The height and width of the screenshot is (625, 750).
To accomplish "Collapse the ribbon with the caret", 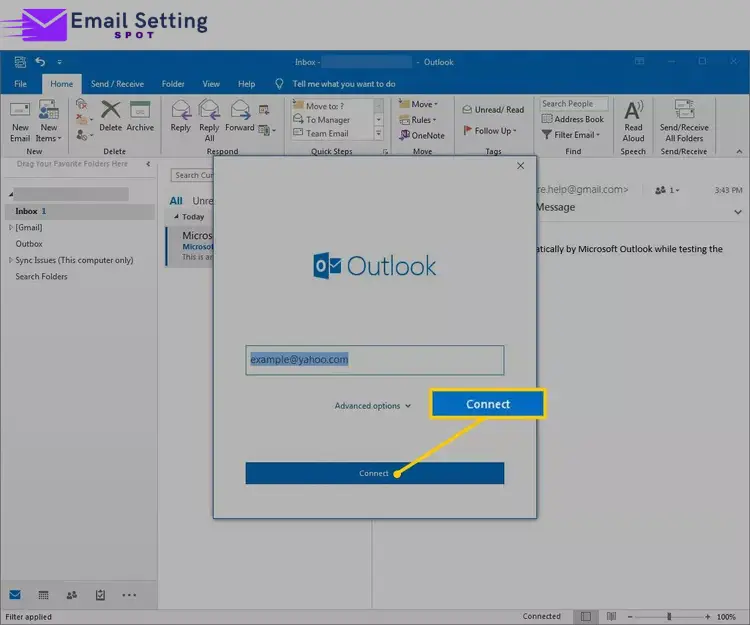I will click(x=739, y=151).
